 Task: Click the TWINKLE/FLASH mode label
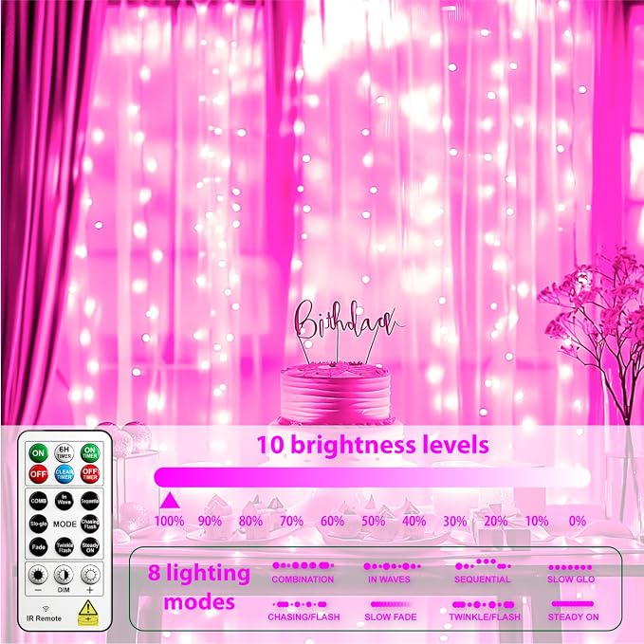click(485, 616)
